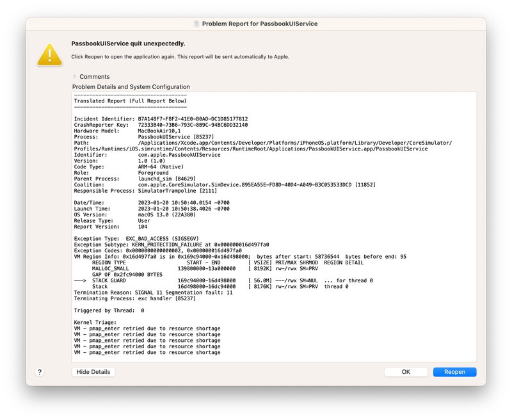The width and height of the screenshot is (512, 420).
Task: Click the Version 1.0 (1.0) line
Action: click(x=120, y=161)
